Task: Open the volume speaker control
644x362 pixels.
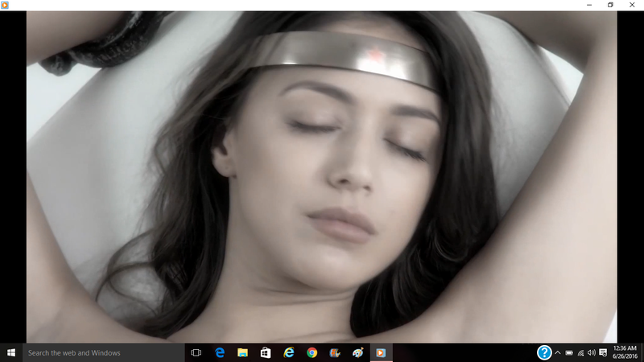Action: click(x=592, y=352)
